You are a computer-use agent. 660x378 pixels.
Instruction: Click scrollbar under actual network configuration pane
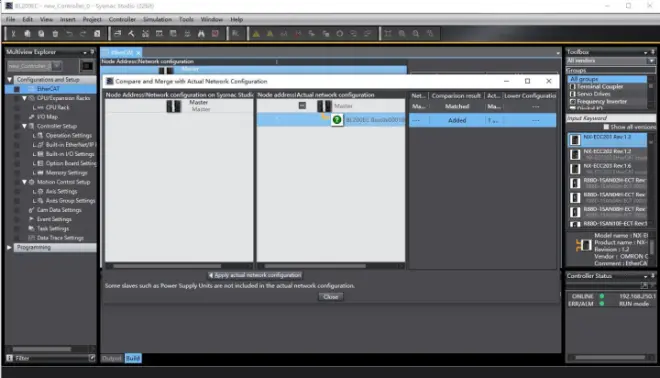(315, 266)
